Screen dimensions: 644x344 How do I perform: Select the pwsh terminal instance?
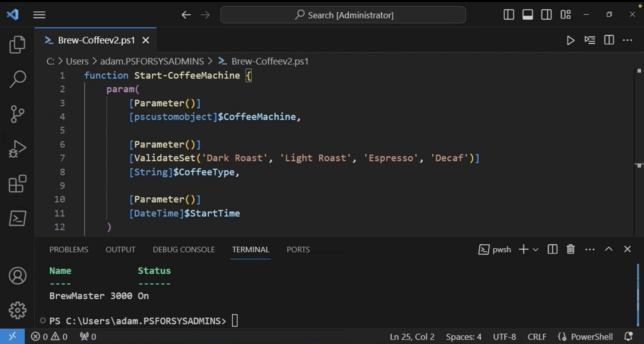[494, 249]
